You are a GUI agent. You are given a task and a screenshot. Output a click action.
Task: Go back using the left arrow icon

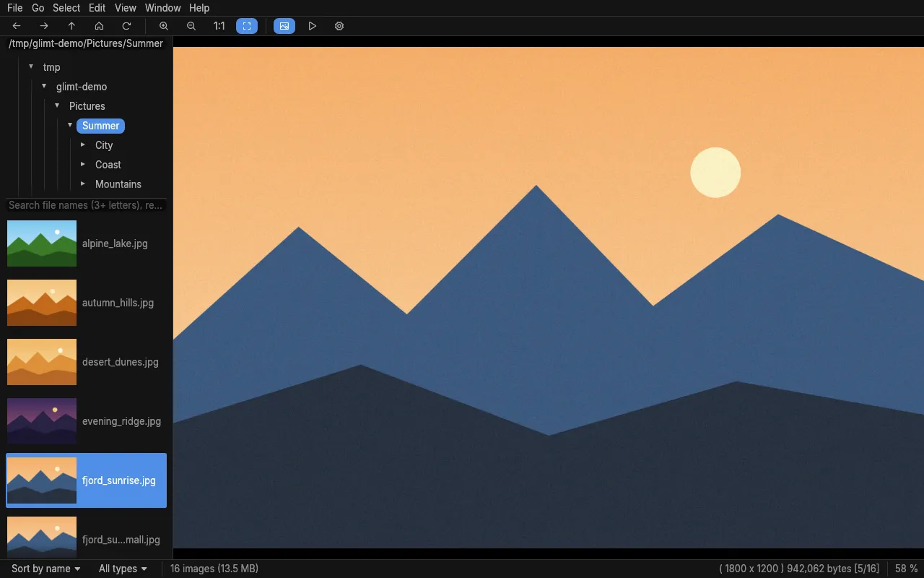[17, 26]
